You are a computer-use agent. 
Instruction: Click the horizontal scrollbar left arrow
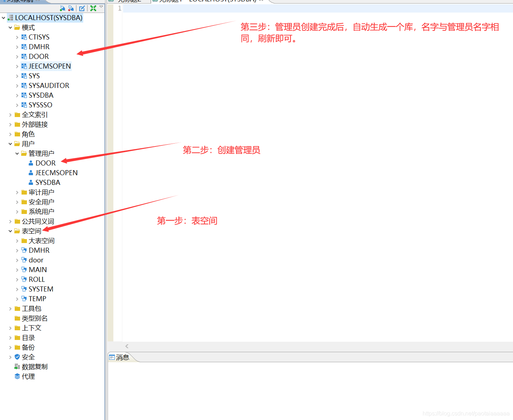127,346
